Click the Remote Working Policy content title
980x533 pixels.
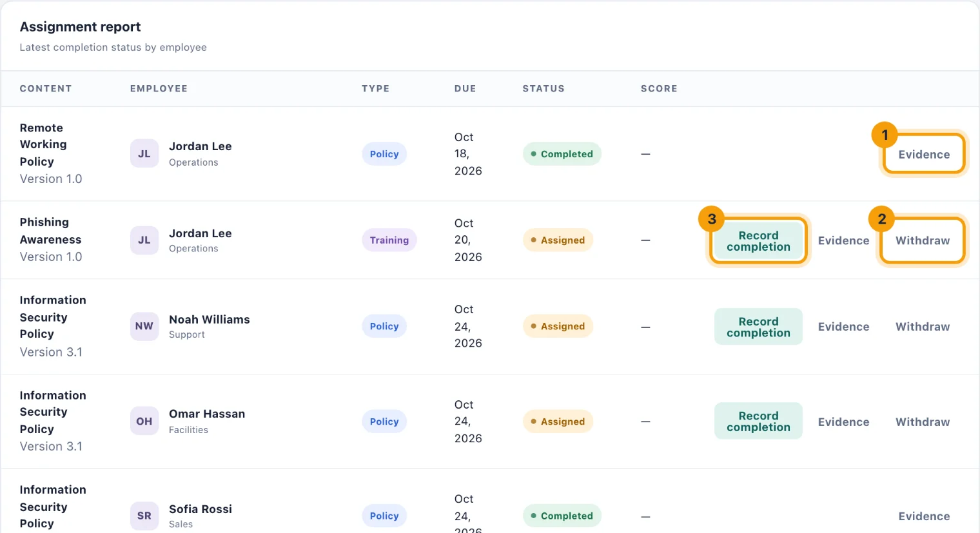[x=43, y=145]
